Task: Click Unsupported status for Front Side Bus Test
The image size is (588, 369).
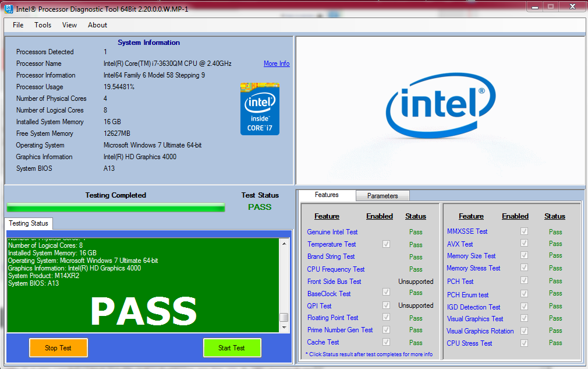Action: point(416,282)
